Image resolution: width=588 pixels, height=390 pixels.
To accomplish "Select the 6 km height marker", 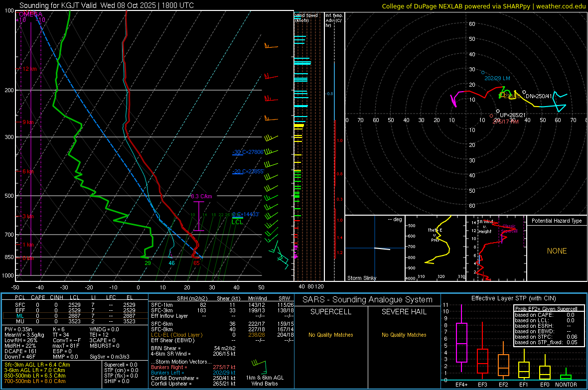I will coord(28,171).
